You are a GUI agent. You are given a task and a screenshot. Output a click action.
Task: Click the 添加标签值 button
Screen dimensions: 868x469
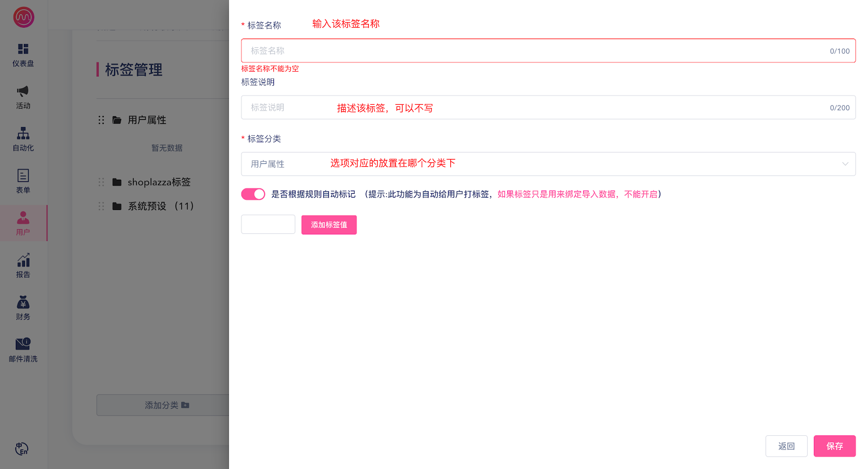(329, 225)
